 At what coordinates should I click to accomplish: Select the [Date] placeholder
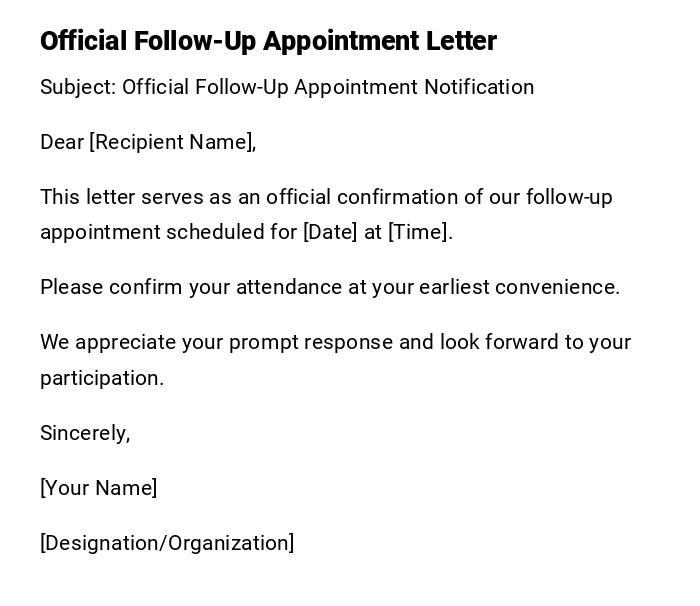330,232
